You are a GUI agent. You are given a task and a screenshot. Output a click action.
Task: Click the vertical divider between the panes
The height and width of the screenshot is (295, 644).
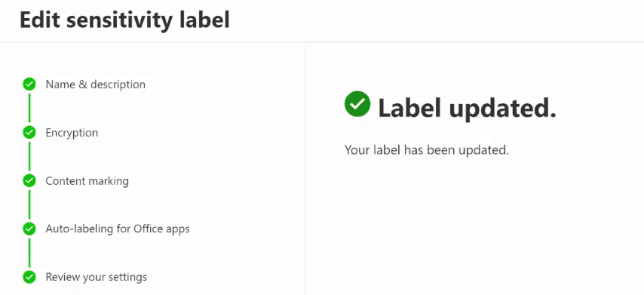click(305, 168)
